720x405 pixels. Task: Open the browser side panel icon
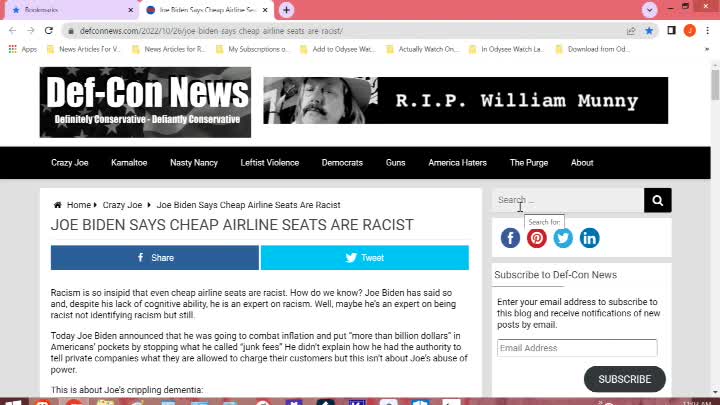click(x=671, y=30)
